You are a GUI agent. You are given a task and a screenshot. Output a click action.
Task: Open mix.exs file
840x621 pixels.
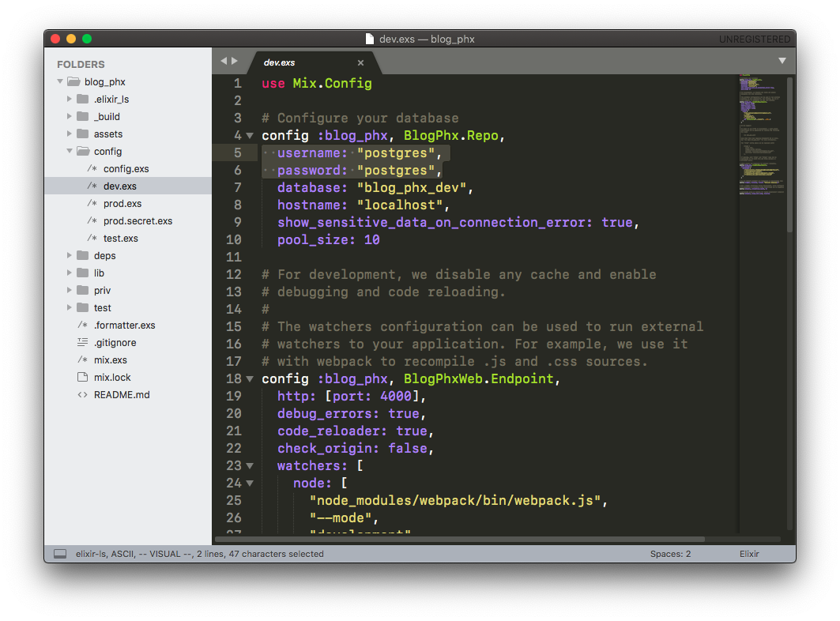[x=111, y=360]
